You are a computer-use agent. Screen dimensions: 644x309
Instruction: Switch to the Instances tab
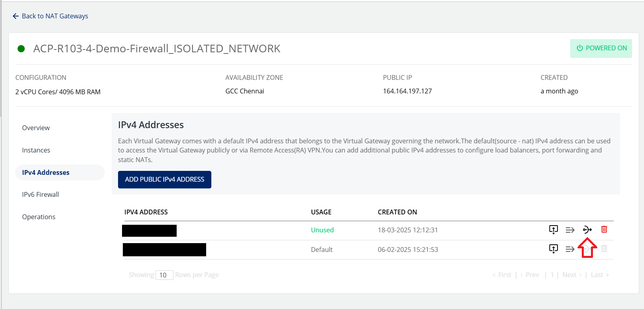tap(36, 150)
